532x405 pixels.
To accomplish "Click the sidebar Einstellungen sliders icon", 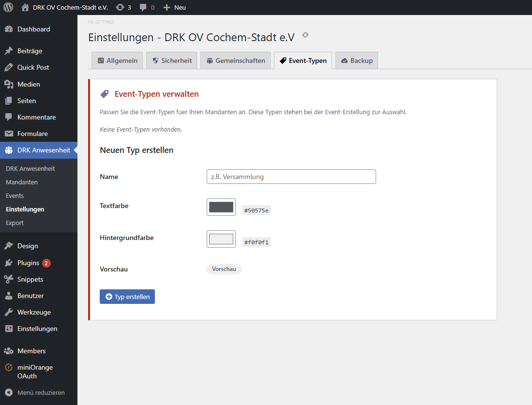I will [9, 329].
